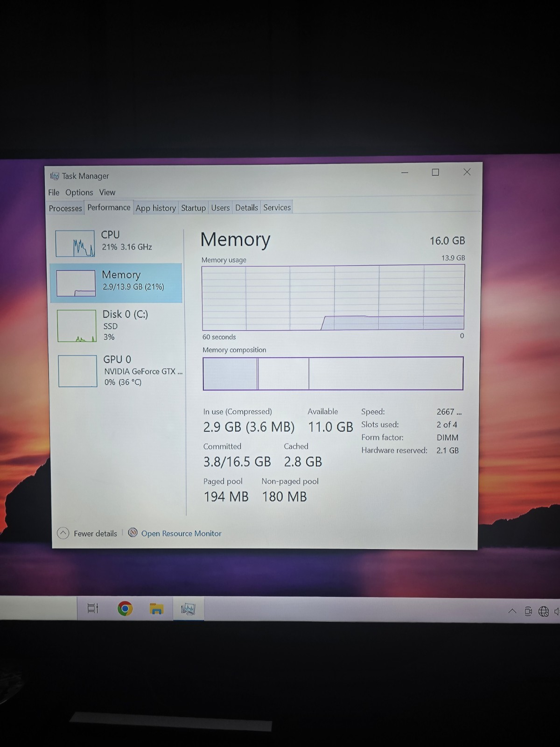
Task: Click the Task Manager title bar icon
Action: [x=55, y=176]
